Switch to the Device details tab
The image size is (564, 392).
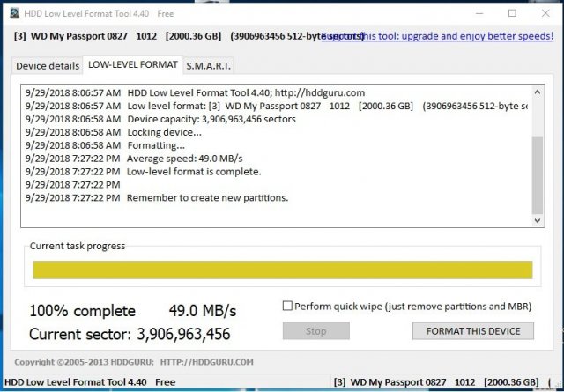pos(47,66)
